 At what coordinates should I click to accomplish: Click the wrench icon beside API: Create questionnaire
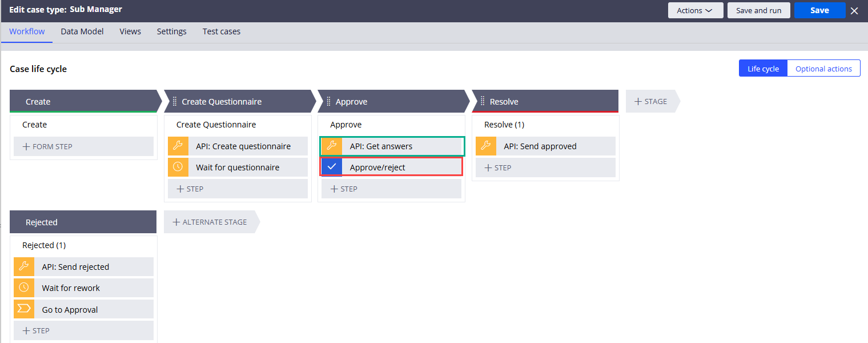coord(178,146)
